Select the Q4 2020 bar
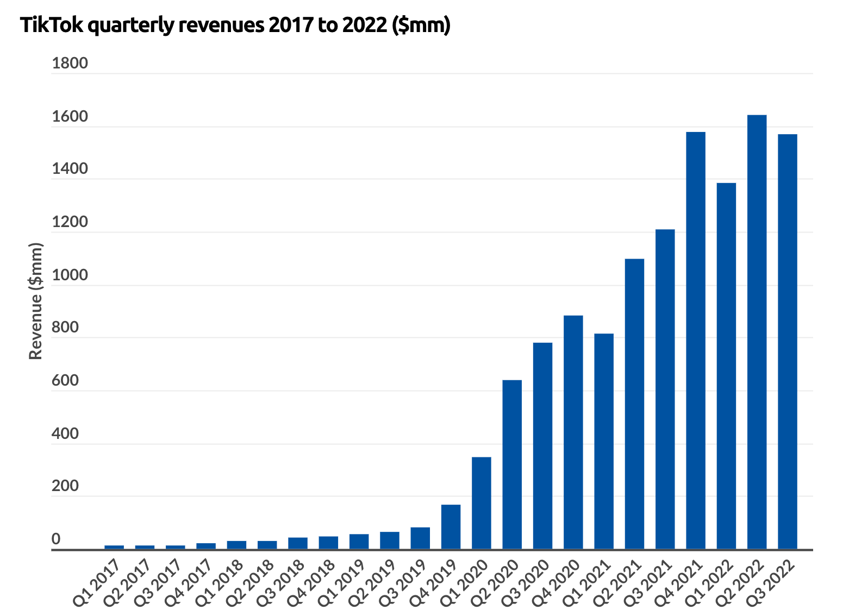The width and height of the screenshot is (849, 616). pos(573,432)
